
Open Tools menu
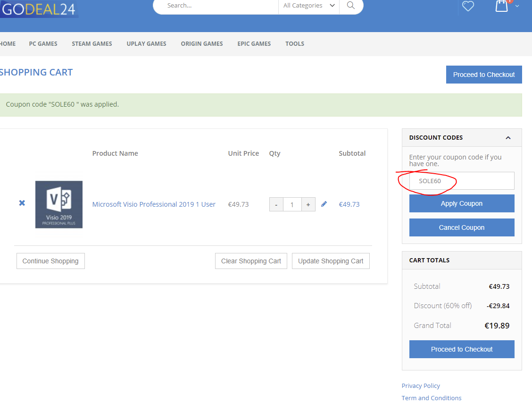(x=295, y=44)
